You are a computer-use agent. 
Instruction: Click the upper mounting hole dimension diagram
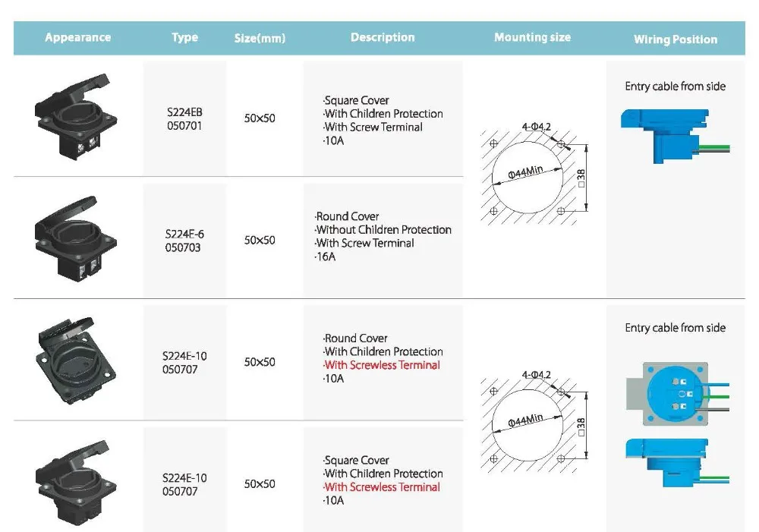536,177
